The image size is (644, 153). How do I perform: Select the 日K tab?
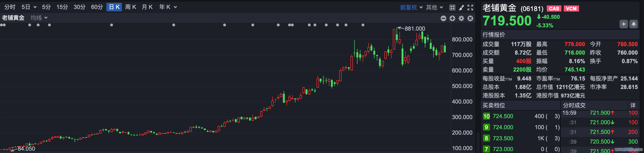[x=114, y=7]
